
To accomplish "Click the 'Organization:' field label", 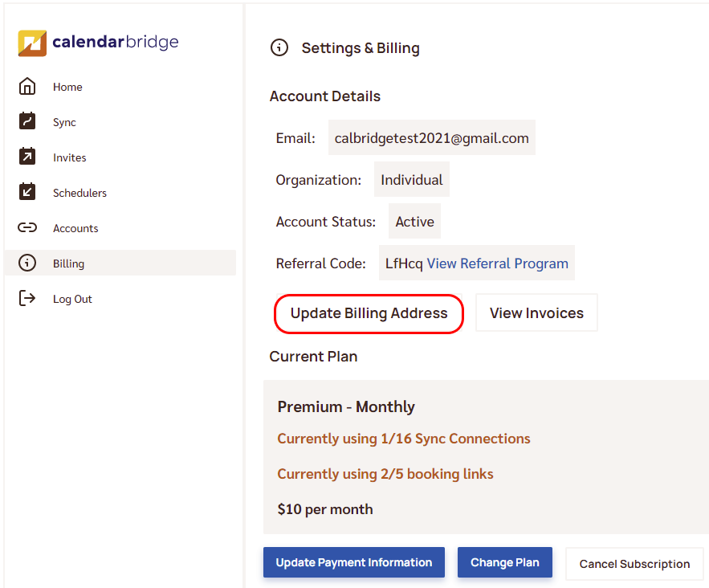I will click(318, 180).
